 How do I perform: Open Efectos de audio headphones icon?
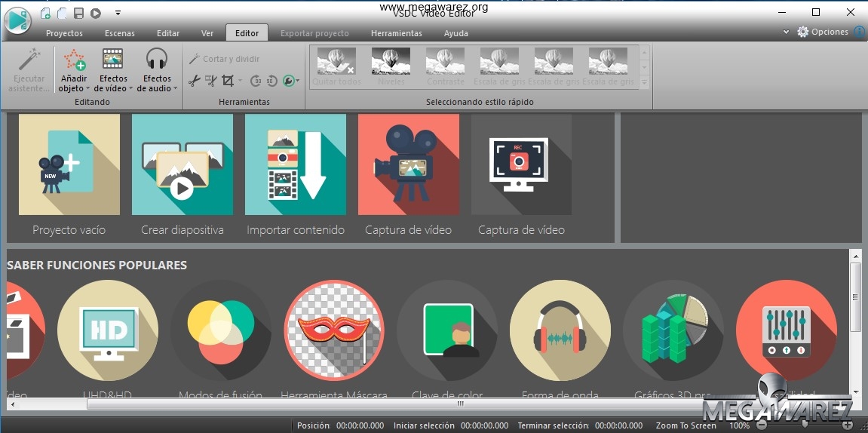pyautogui.click(x=157, y=59)
